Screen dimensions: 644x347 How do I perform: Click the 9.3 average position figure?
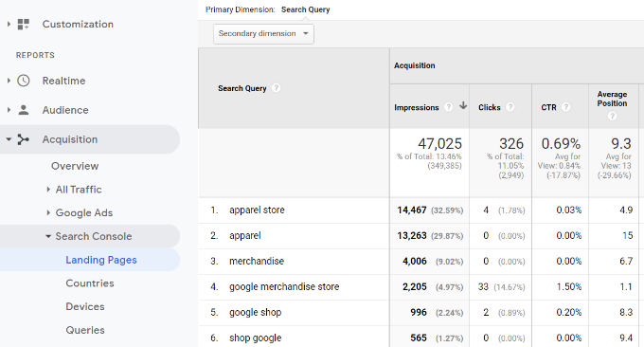coord(620,143)
